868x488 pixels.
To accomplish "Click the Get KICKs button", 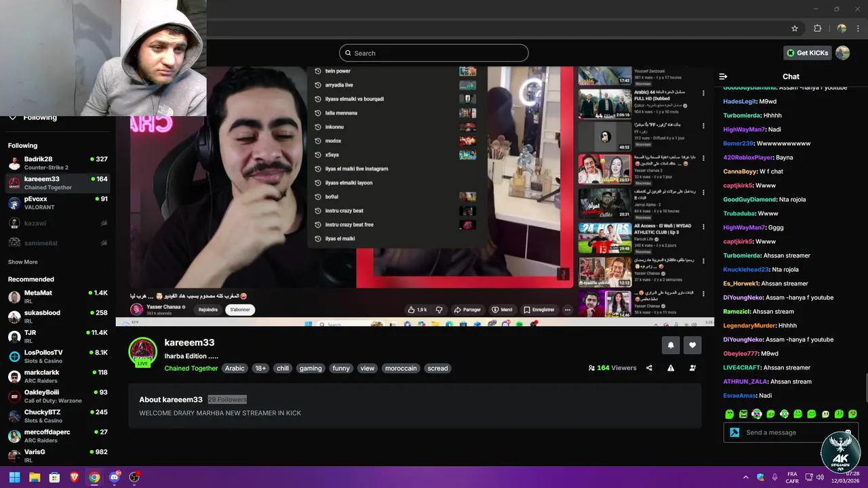I will [x=806, y=53].
